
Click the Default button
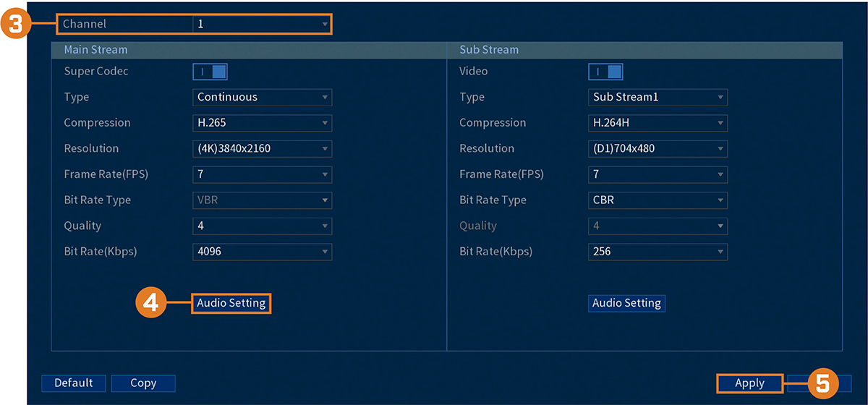pyautogui.click(x=73, y=383)
